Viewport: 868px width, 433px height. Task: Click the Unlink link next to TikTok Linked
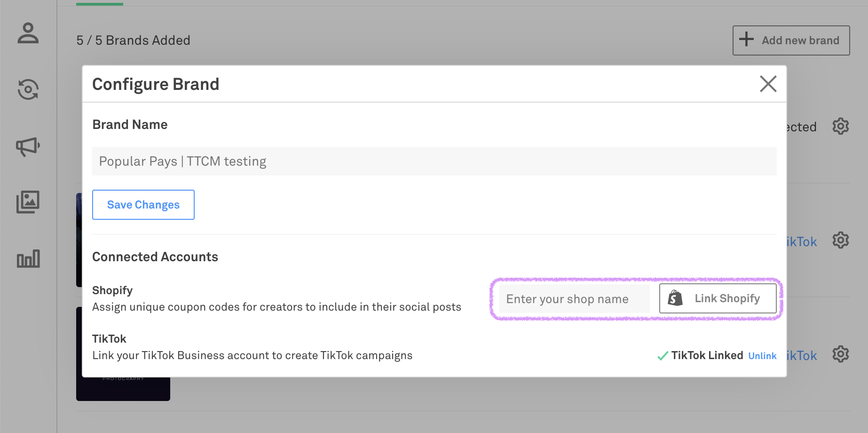tap(762, 356)
